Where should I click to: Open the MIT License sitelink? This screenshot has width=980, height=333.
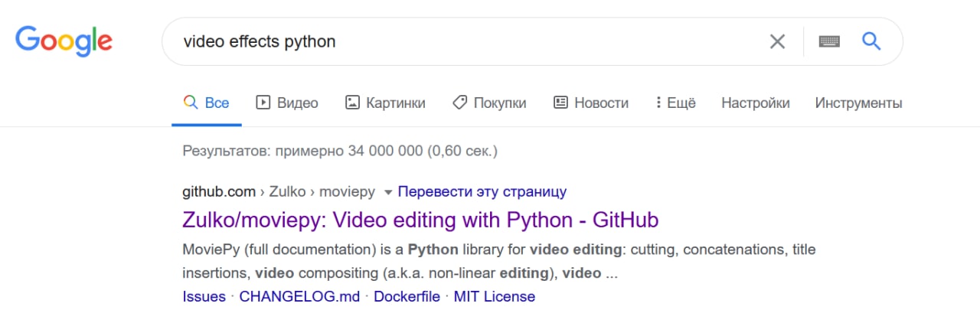495,296
